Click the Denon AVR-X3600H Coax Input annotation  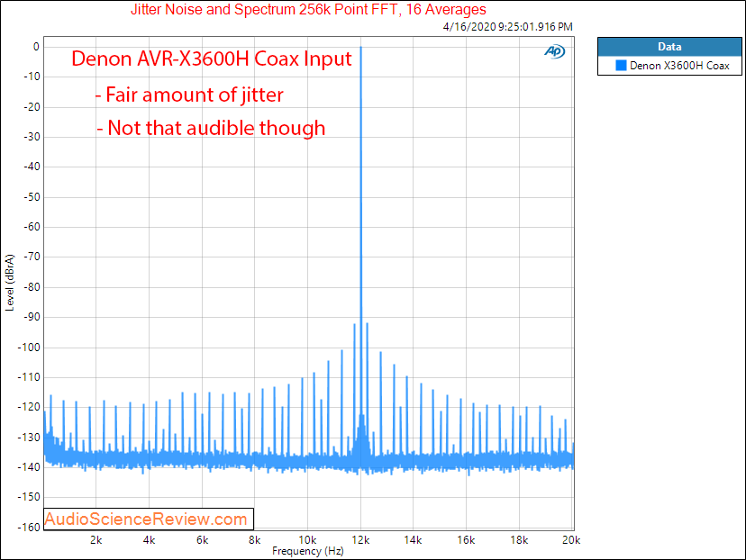click(211, 59)
